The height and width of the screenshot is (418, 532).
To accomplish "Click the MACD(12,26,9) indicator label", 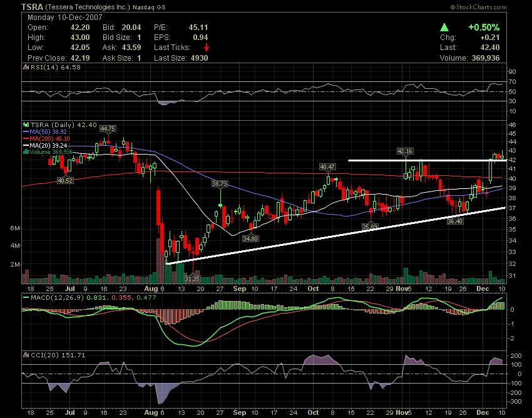I will (57, 298).
